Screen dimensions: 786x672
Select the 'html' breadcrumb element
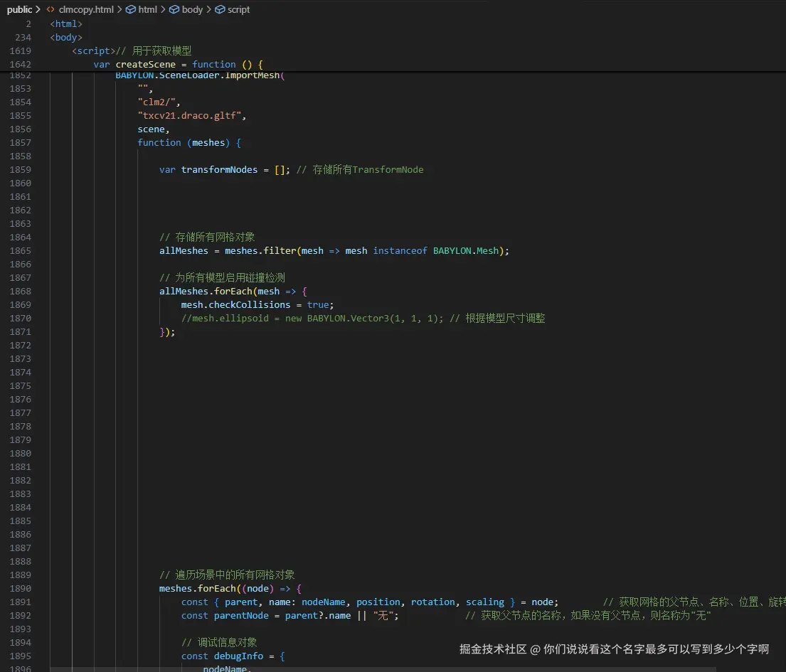(147, 9)
